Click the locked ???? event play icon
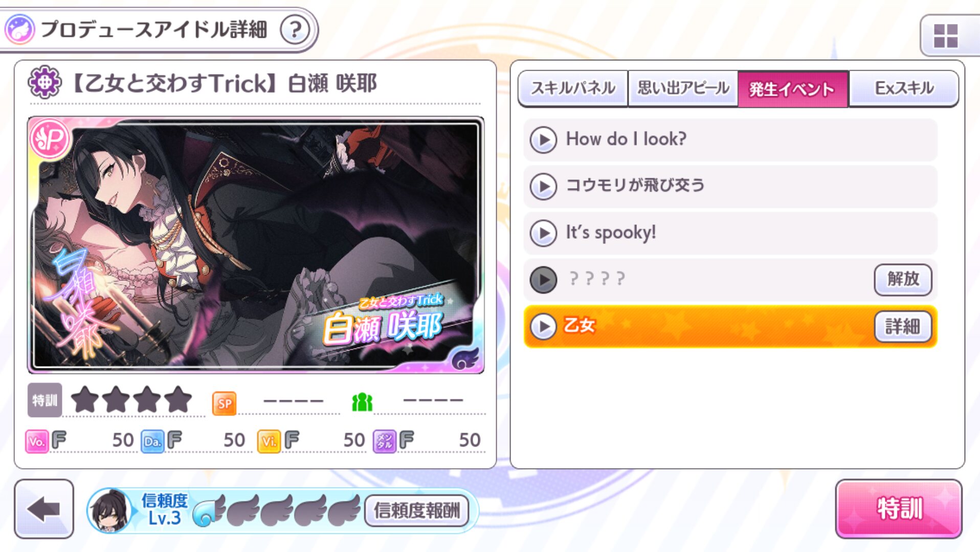This screenshot has width=980, height=552. [x=543, y=280]
